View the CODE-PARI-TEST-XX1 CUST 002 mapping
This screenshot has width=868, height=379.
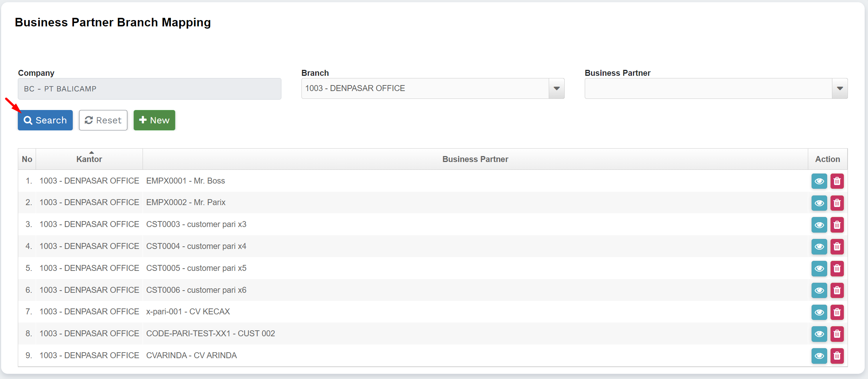[x=819, y=334]
